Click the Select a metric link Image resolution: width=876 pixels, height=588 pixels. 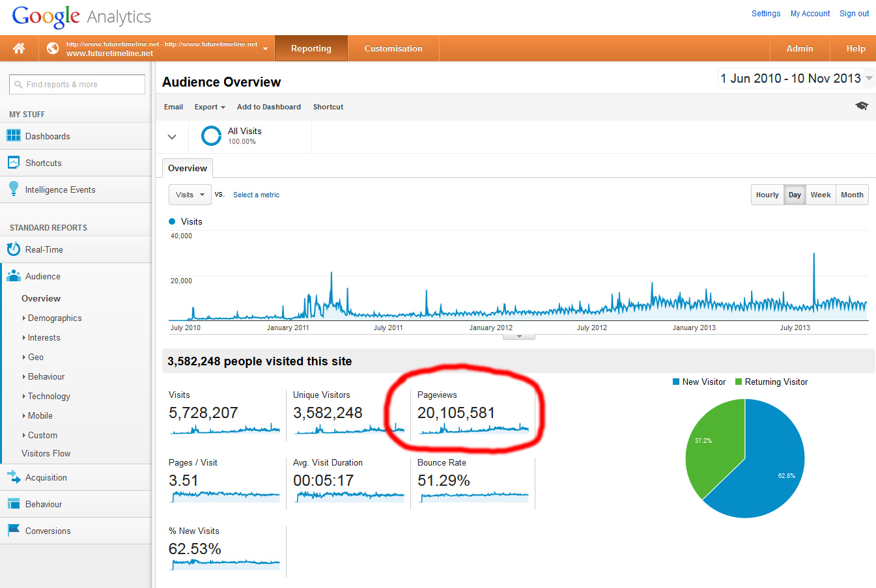coord(256,195)
